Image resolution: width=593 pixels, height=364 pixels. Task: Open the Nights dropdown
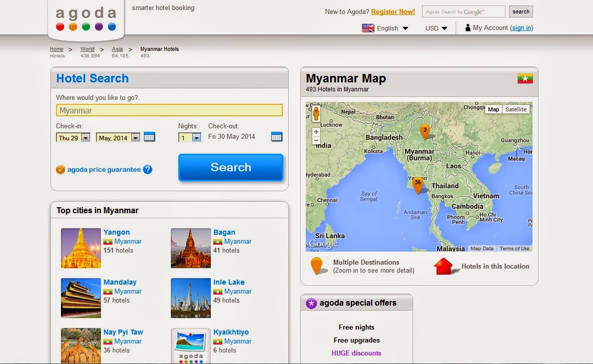click(x=189, y=138)
